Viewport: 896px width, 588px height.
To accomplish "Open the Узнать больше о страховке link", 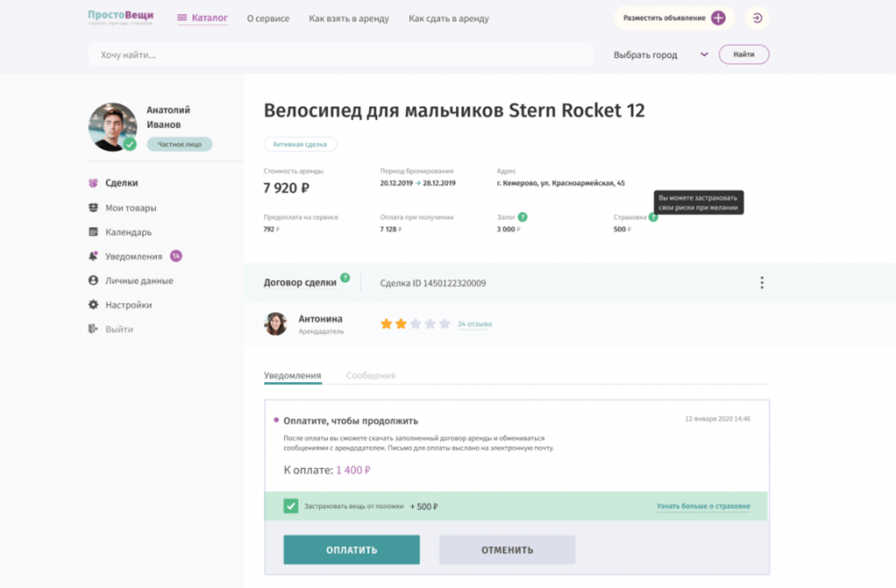I will [x=703, y=506].
